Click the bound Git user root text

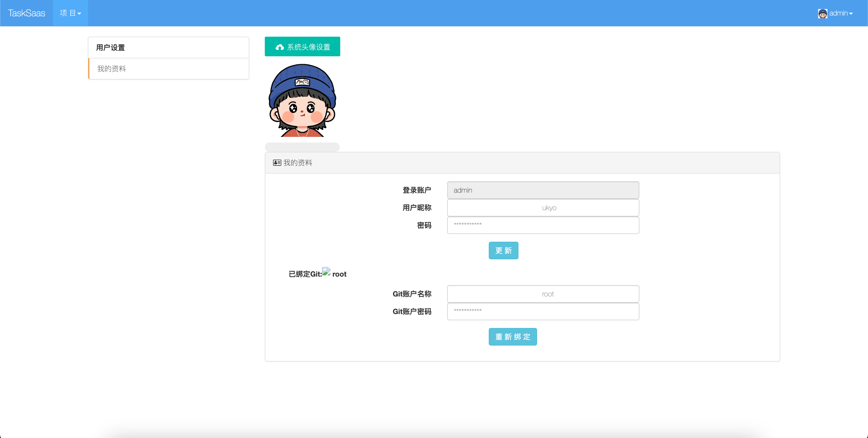(339, 274)
